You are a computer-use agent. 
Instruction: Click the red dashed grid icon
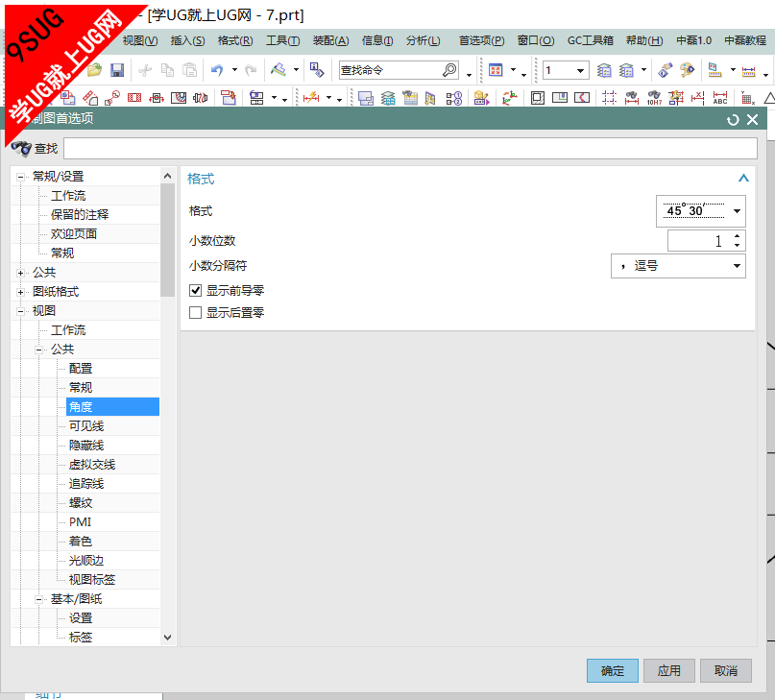coord(610,97)
